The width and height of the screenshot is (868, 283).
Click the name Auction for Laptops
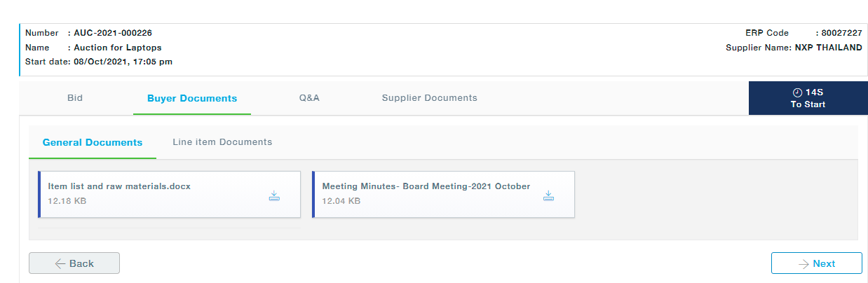pyautogui.click(x=118, y=48)
